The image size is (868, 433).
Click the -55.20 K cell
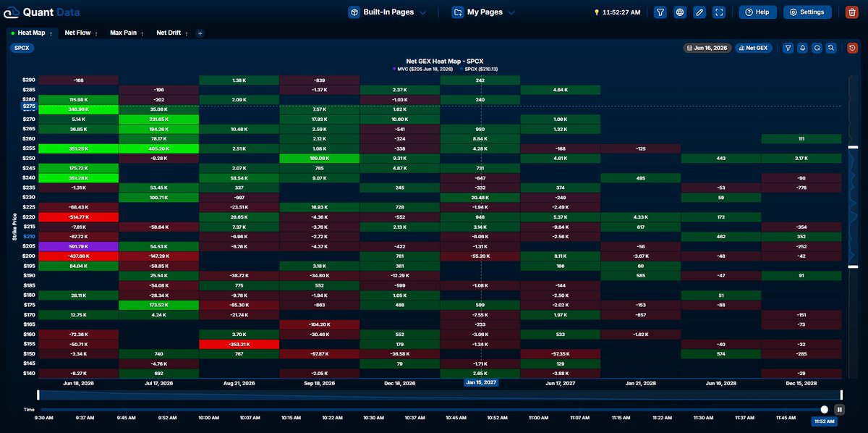480,256
